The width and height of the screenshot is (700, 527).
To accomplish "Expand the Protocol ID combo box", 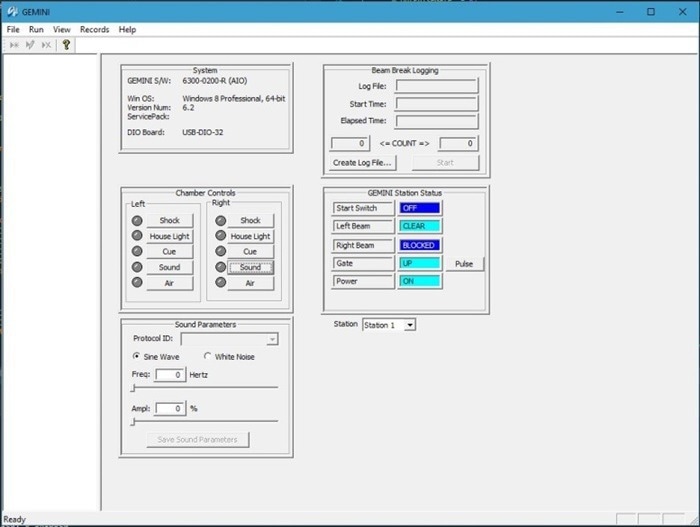I will point(271,339).
